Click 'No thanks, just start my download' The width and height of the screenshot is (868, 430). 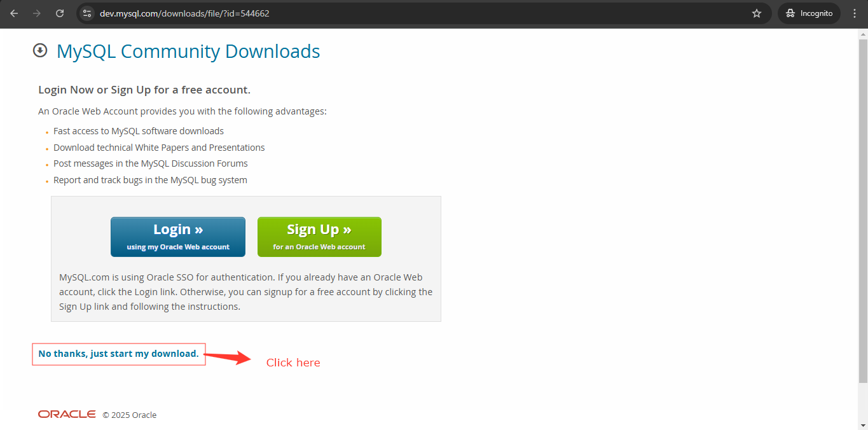[119, 354]
